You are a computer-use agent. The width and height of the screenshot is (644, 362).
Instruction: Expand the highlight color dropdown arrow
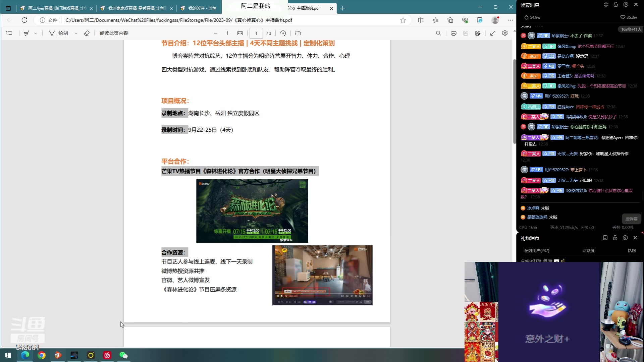pyautogui.click(x=36, y=33)
